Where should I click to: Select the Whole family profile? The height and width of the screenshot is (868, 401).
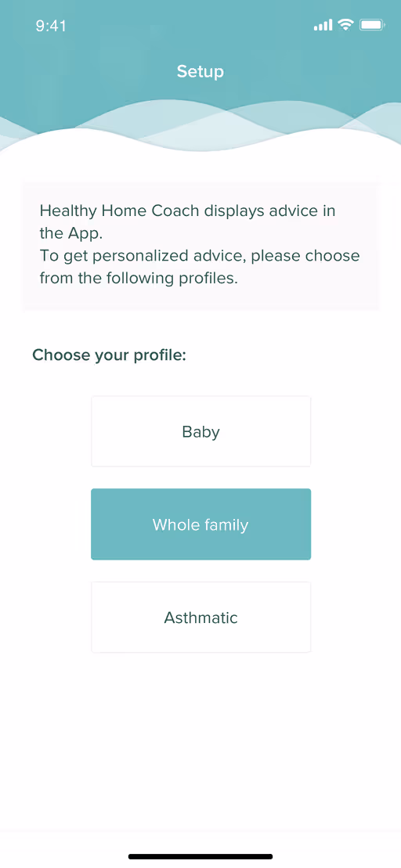tap(200, 524)
